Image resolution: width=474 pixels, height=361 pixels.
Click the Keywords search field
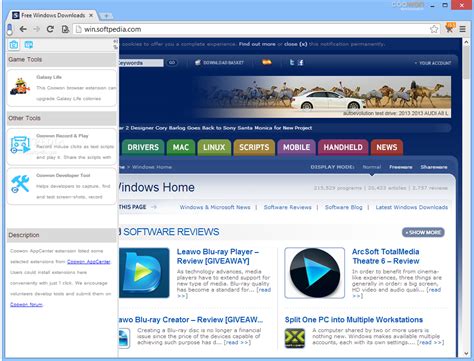141,63
